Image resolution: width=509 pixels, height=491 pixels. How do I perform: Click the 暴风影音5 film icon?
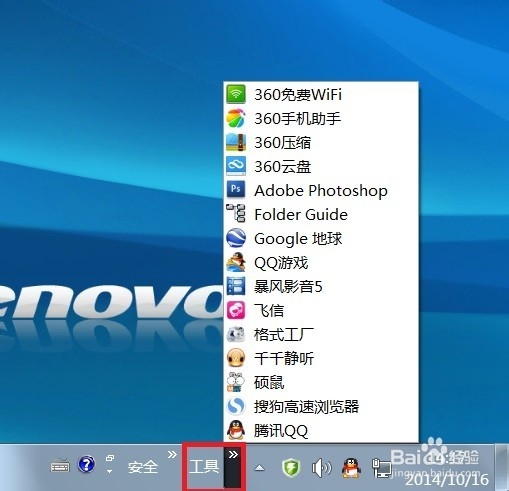point(236,286)
